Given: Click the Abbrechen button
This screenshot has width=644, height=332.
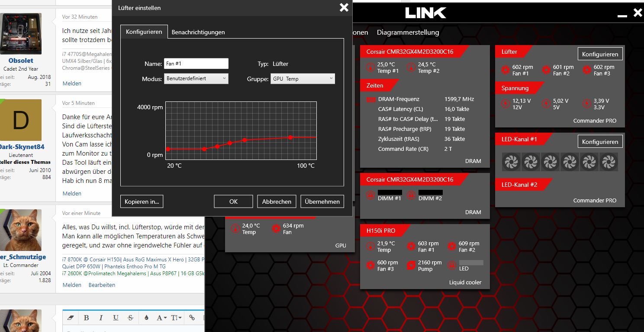Looking at the screenshot, I should (277, 202).
